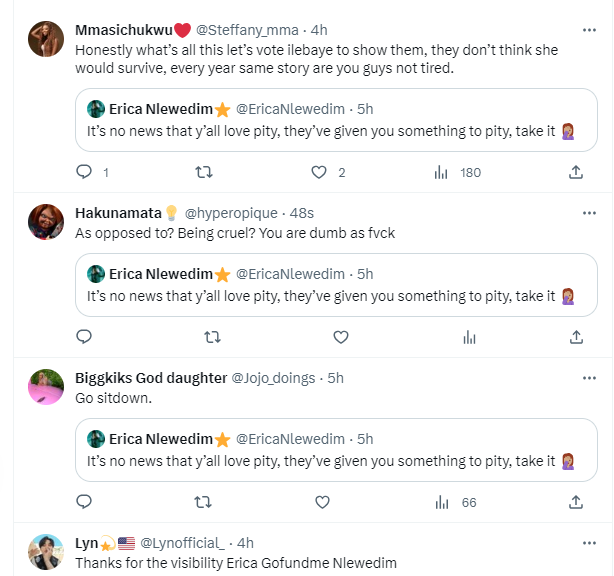This screenshot has width=614, height=576.
Task: Like Hakunamata's tweet
Action: [340, 337]
